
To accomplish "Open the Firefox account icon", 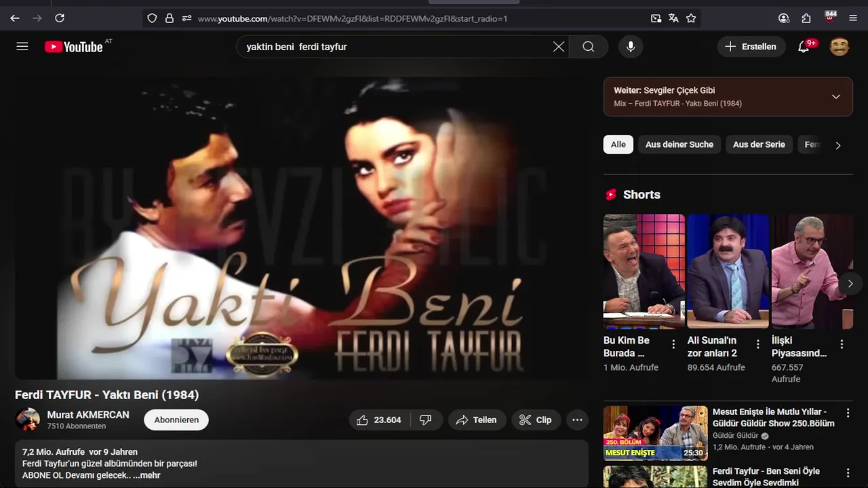I will (784, 18).
